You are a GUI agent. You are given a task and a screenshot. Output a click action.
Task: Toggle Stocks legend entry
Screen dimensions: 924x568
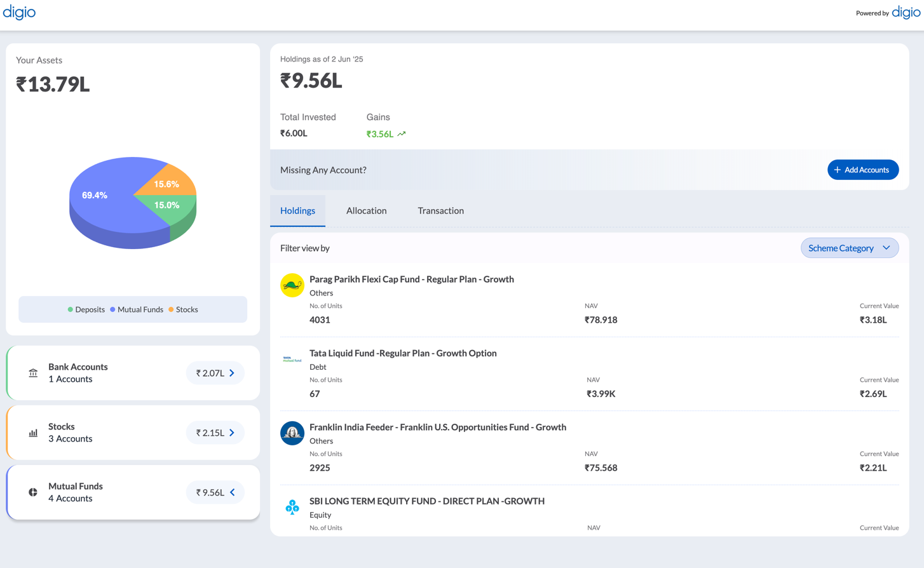coord(183,309)
